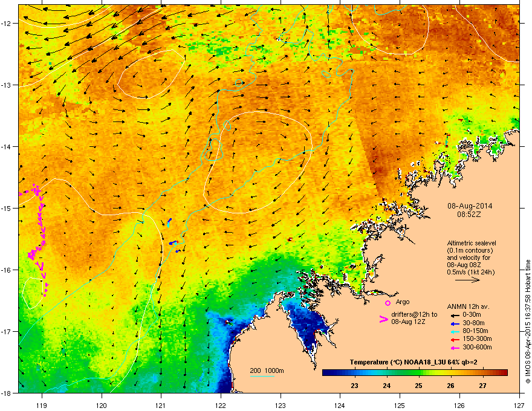
Task: Click longitude label 124 on bottom axis
Action: (x=340, y=405)
